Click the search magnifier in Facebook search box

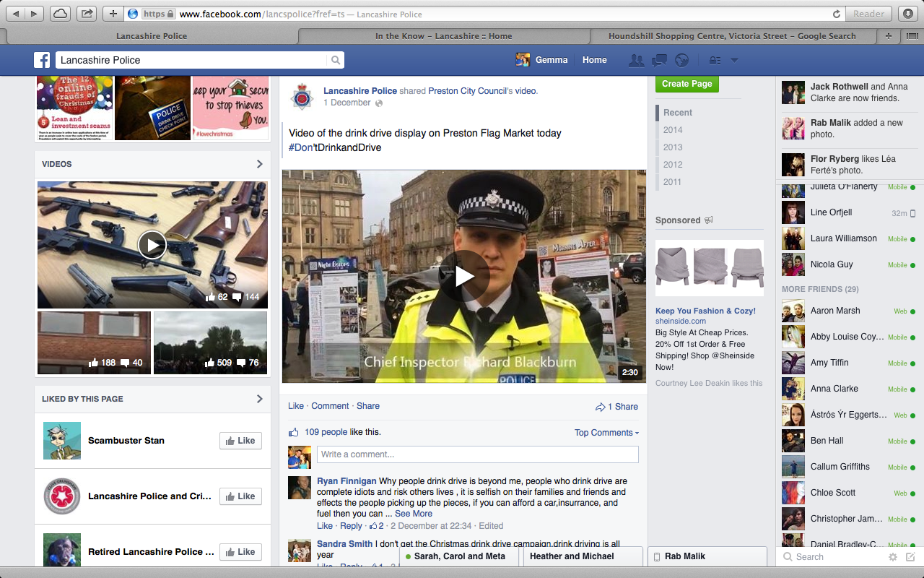point(336,61)
